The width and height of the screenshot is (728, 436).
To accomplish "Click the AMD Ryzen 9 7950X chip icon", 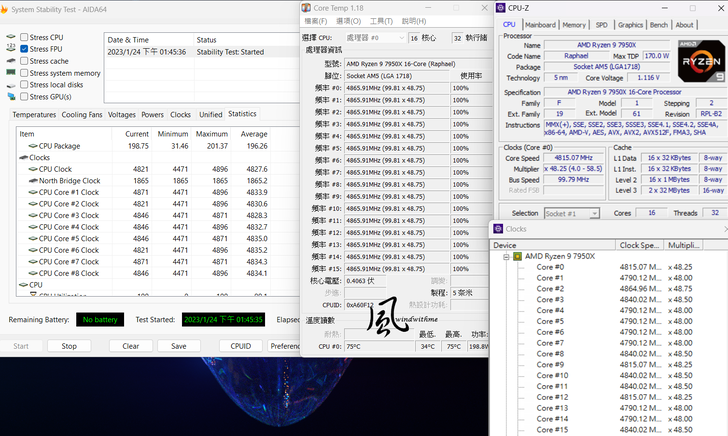I will pyautogui.click(x=518, y=256).
